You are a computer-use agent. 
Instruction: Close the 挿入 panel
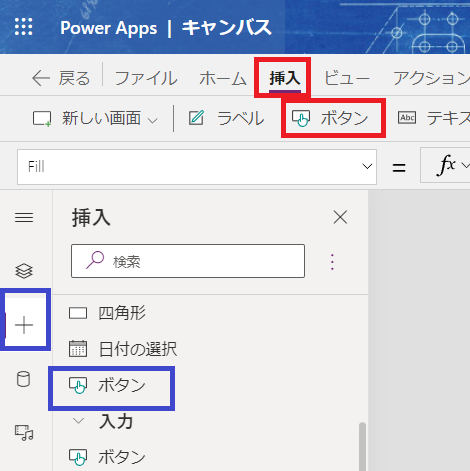(340, 217)
